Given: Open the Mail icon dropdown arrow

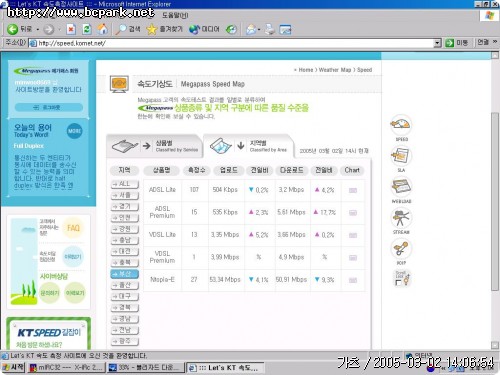Looking at the screenshot, I should (x=259, y=30).
